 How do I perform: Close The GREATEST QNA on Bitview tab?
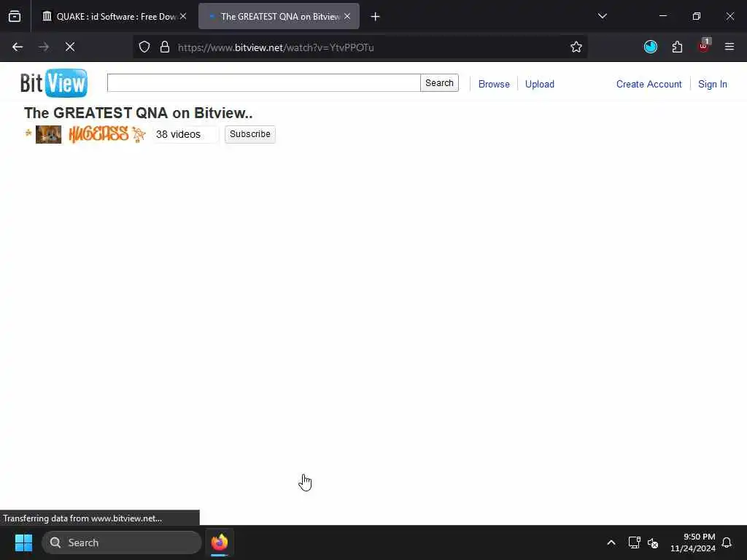(347, 16)
